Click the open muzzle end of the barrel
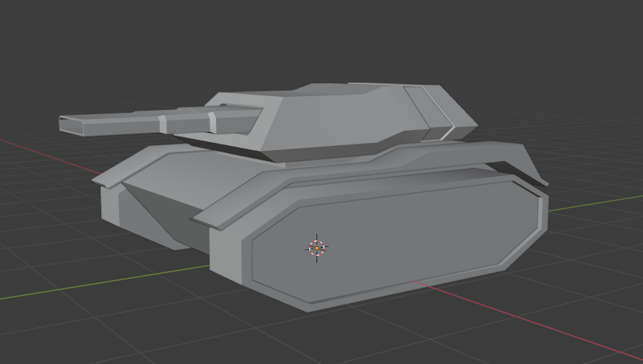 (x=72, y=126)
